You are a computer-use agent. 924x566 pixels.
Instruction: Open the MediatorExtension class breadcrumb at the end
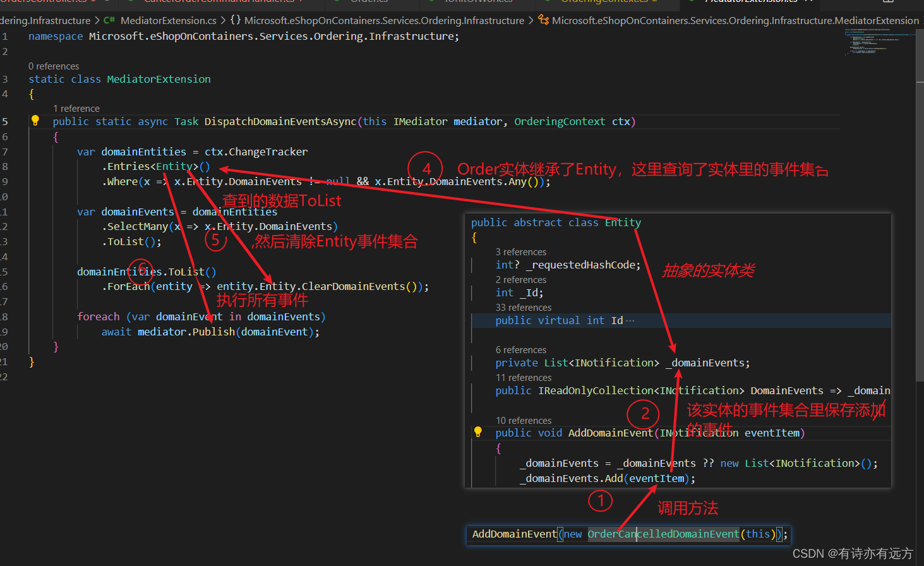pos(729,21)
